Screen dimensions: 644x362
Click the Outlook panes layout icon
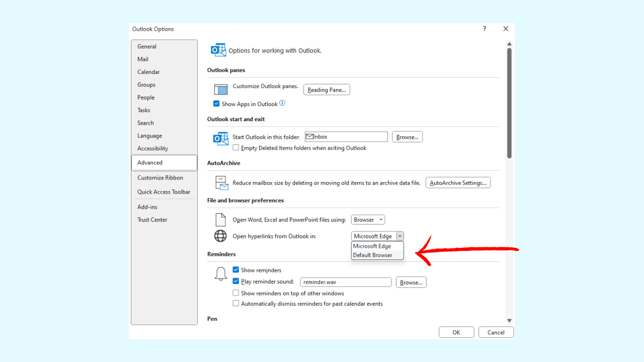pyautogui.click(x=221, y=89)
